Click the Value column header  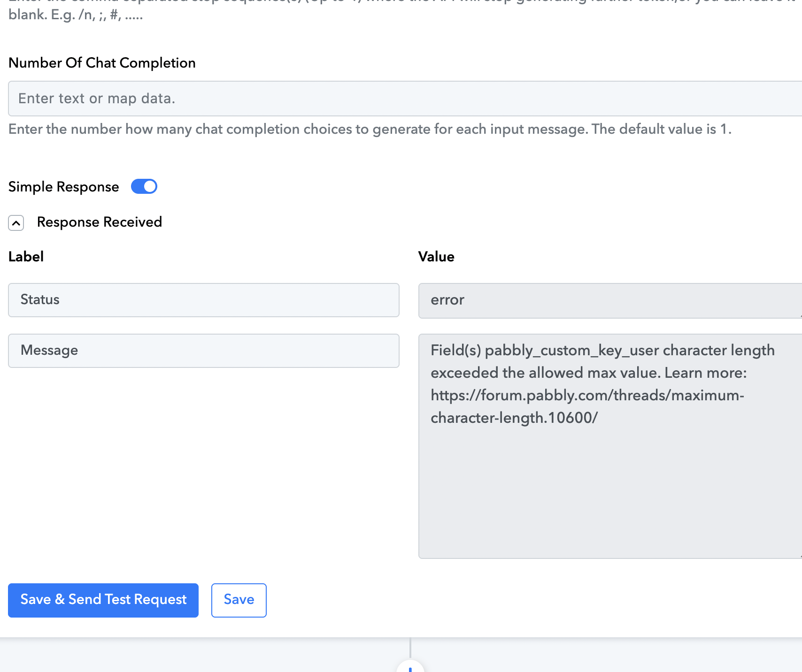[x=436, y=257]
